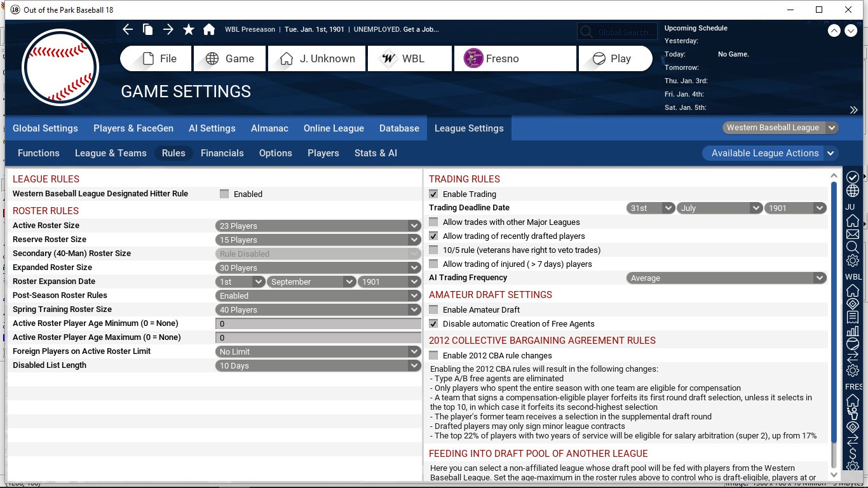Screen dimensions: 868x488
Task: Open the mail envelope icon in sidebar
Action: coord(853,234)
